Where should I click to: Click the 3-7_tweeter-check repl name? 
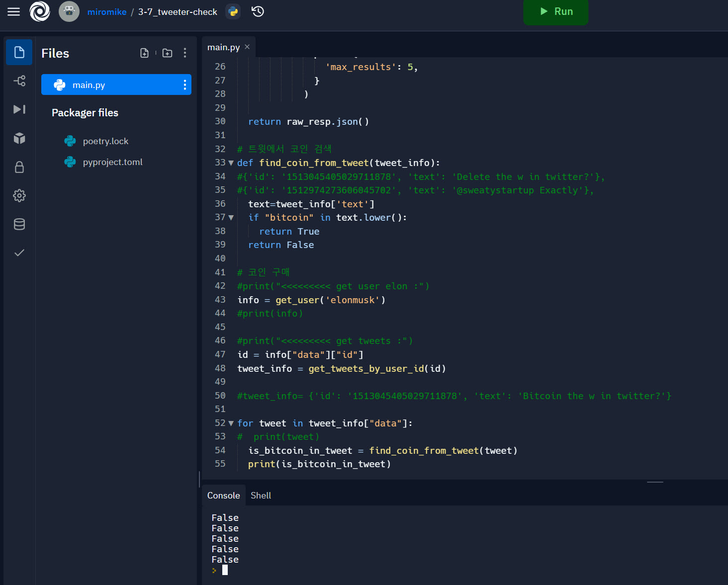click(178, 12)
